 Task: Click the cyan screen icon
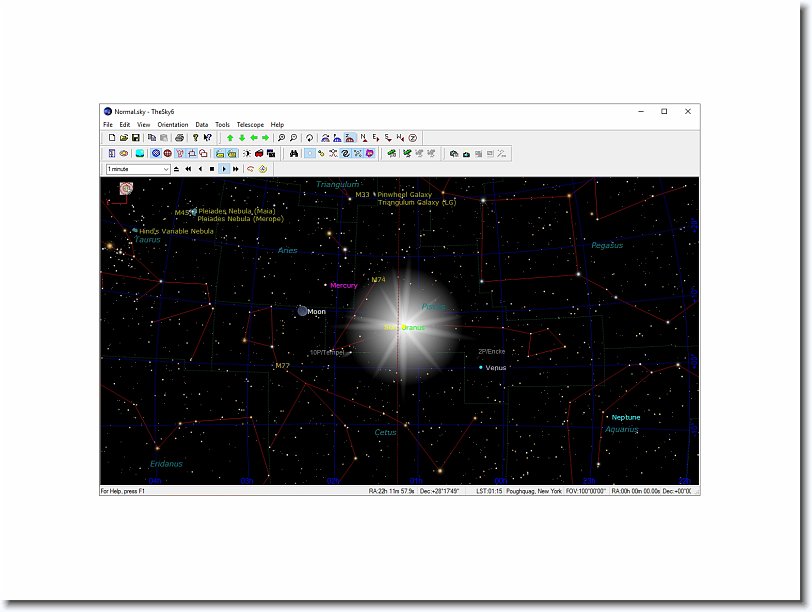click(140, 153)
